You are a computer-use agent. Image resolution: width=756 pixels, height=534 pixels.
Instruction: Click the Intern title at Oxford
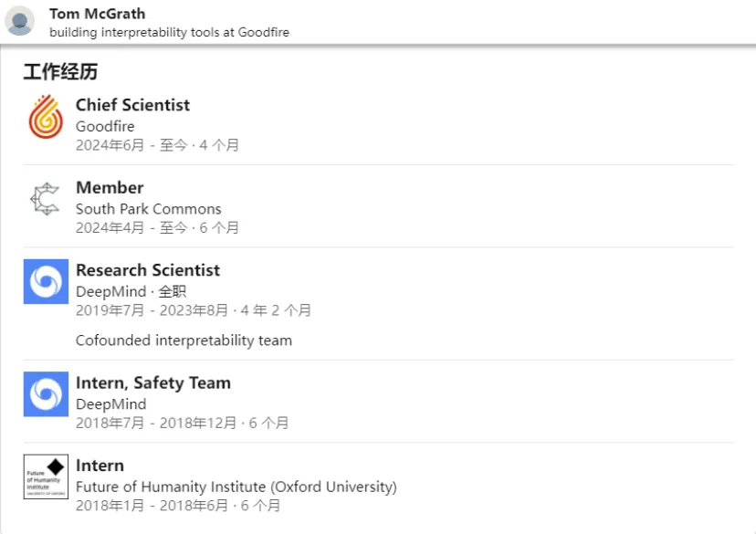tap(100, 466)
